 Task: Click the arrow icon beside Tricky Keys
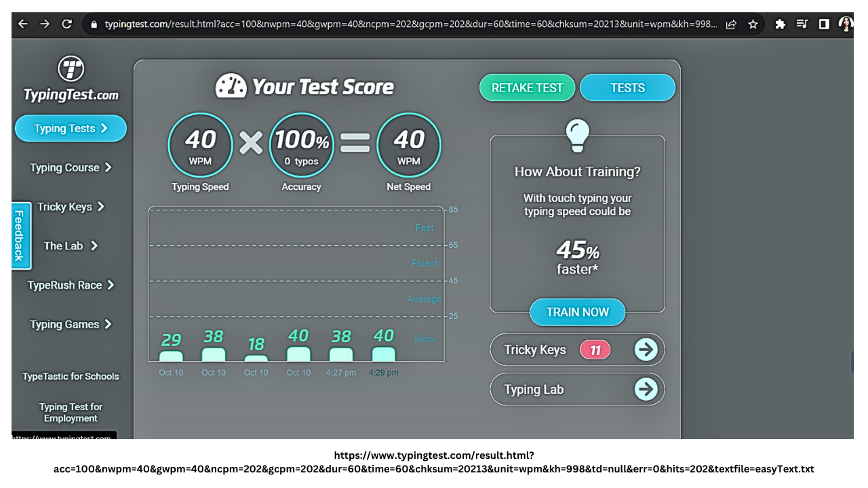click(x=646, y=350)
